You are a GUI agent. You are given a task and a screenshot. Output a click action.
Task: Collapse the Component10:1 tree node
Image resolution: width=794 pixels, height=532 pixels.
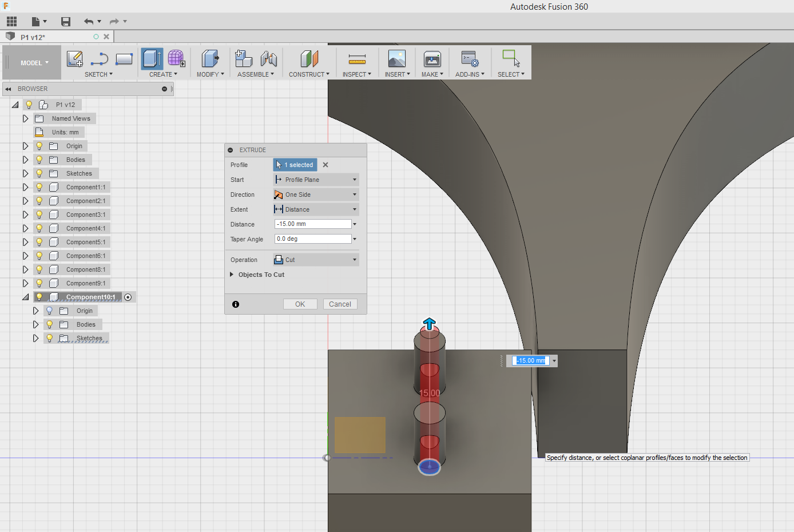(25, 297)
